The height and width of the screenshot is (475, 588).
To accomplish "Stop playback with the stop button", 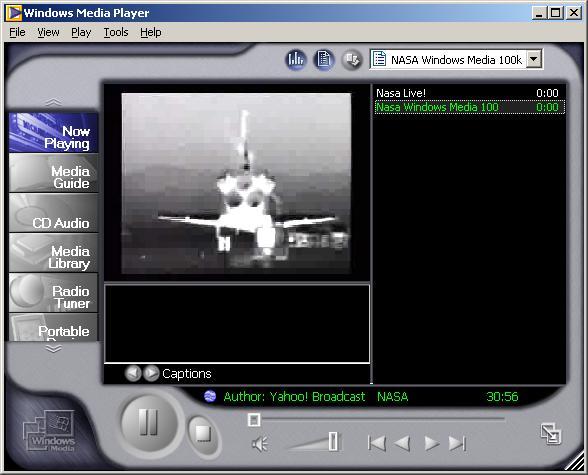I will point(203,434).
